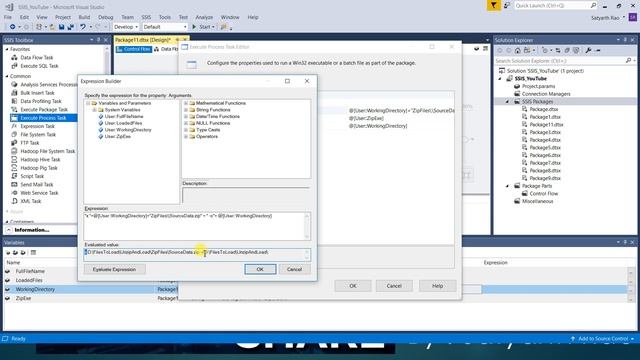Select Bulk Insert Task in toolbox

(x=37, y=93)
